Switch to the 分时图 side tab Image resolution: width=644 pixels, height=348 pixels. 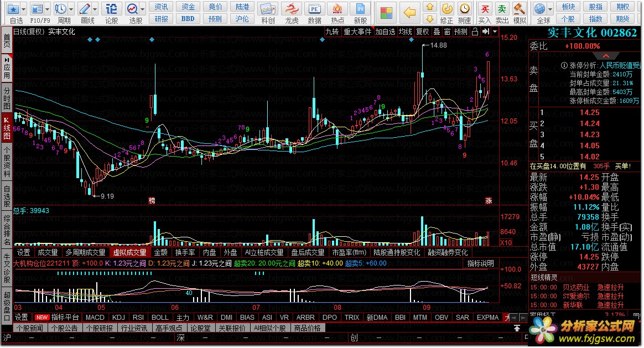tap(7, 99)
